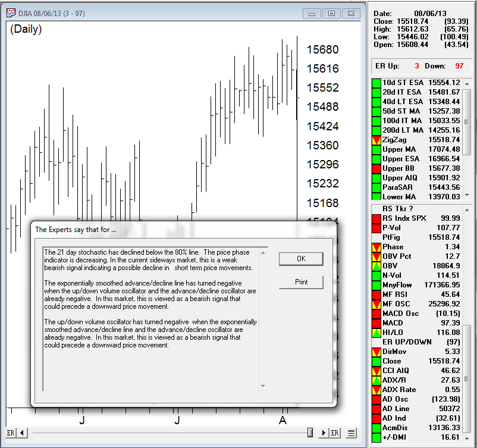Click the PtFig value 15518.74
Viewport: 477px width, 448px height.
444,237
